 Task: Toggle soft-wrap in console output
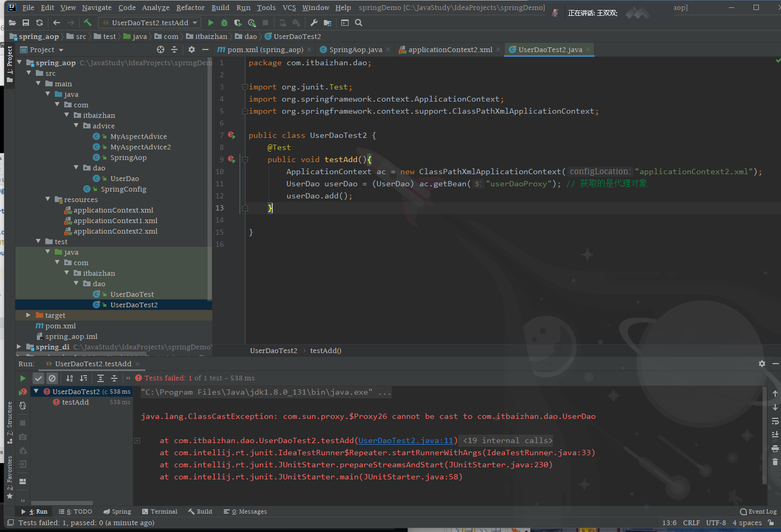tap(775, 421)
